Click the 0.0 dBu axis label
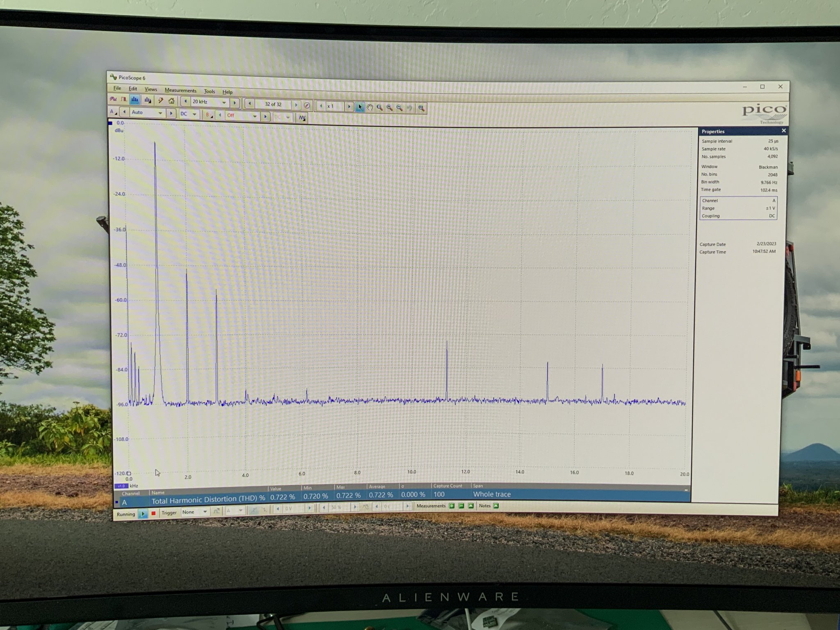This screenshot has width=840, height=630. [120, 123]
